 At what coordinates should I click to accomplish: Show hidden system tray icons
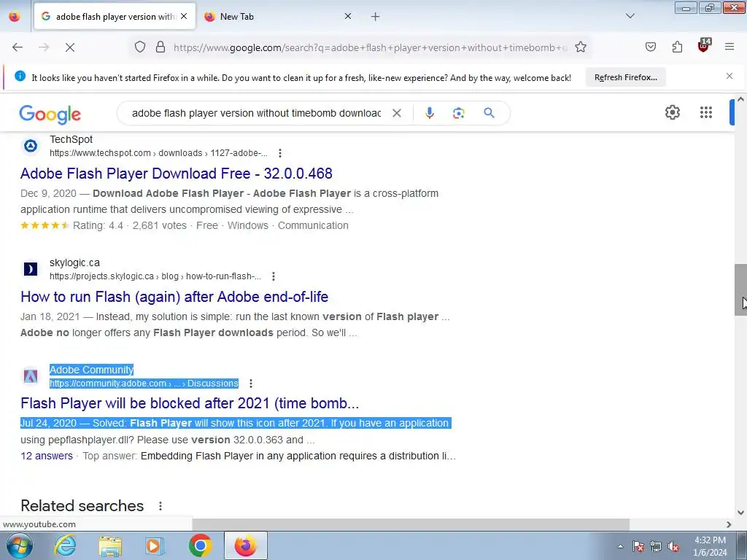[x=620, y=546]
